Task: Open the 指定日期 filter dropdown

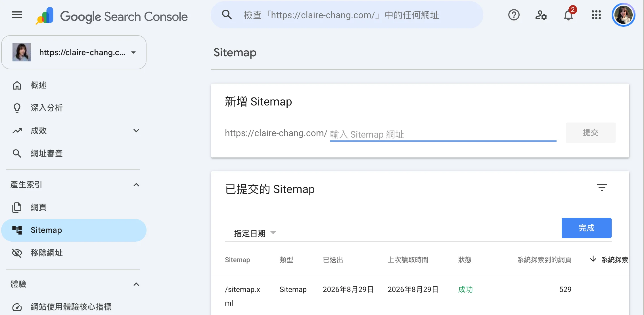Action: click(255, 233)
